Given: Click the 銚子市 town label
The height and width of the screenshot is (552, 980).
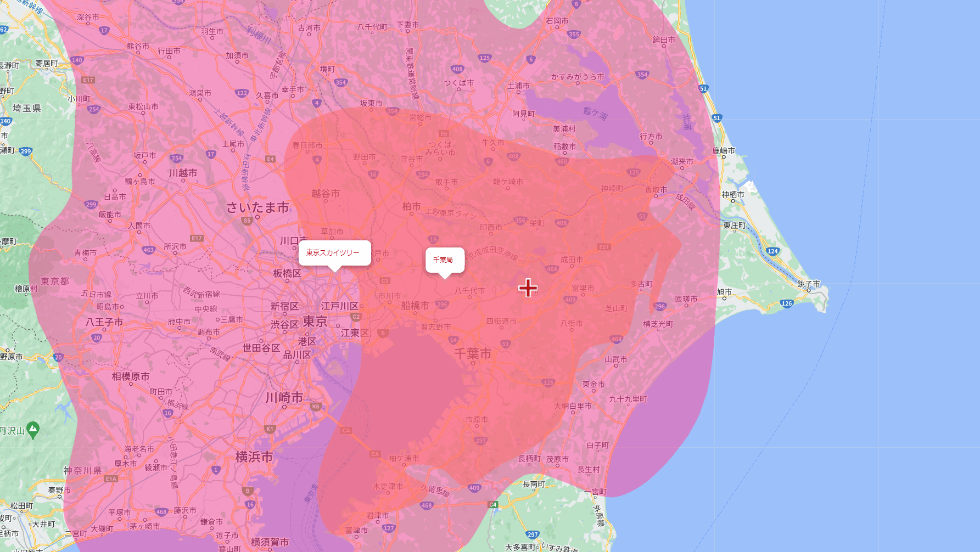Looking at the screenshot, I should (809, 284).
